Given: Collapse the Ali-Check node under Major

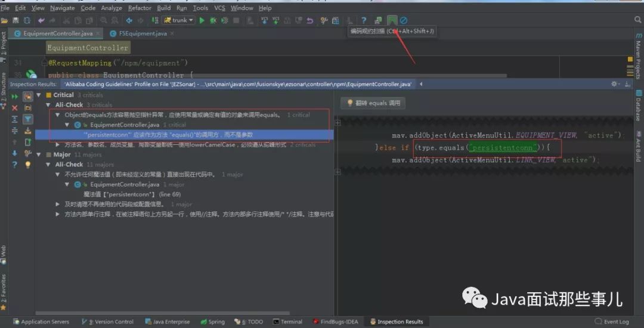Looking at the screenshot, I should [48, 164].
